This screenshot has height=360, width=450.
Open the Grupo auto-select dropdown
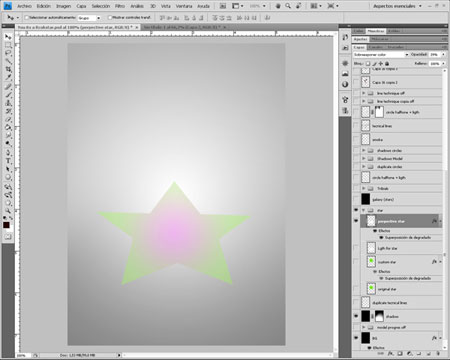pos(89,18)
